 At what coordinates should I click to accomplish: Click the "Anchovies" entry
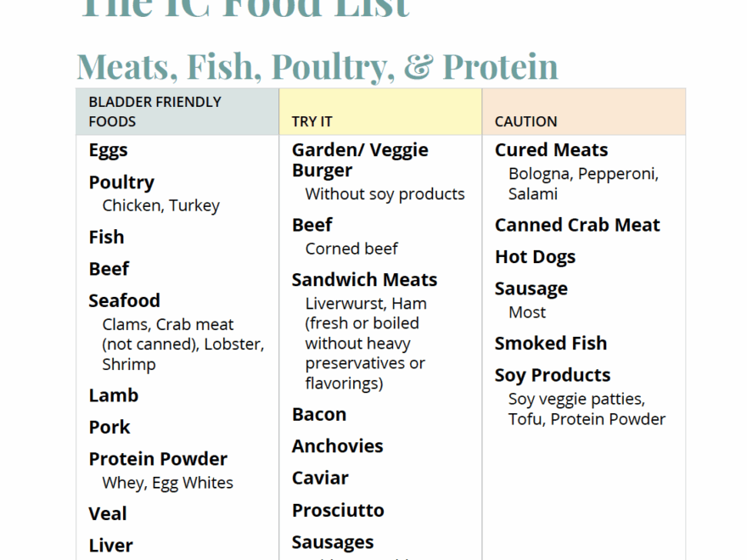337,446
